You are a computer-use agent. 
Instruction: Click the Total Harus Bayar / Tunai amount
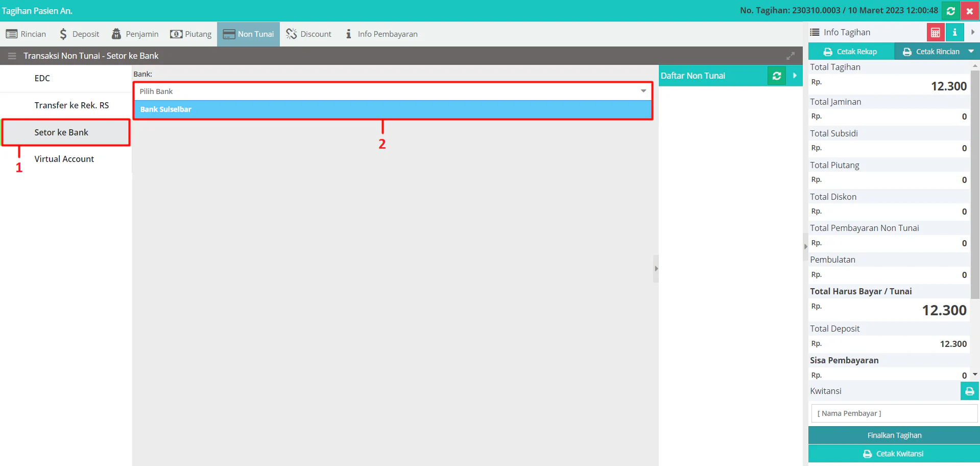944,310
